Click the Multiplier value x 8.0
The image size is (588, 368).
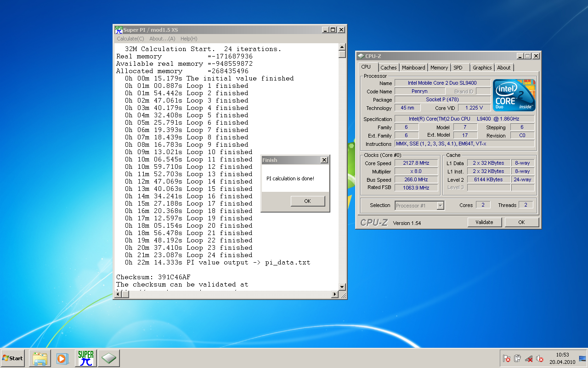pos(415,172)
